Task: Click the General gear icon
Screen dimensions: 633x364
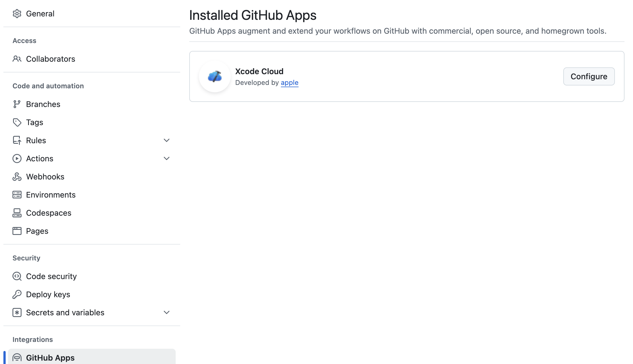Action: pos(17,14)
